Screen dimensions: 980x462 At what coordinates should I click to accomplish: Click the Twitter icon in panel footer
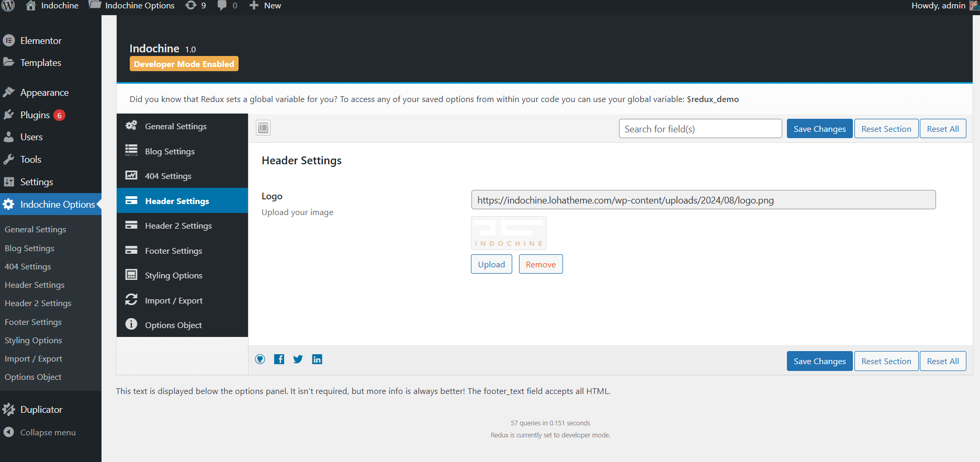pyautogui.click(x=298, y=359)
